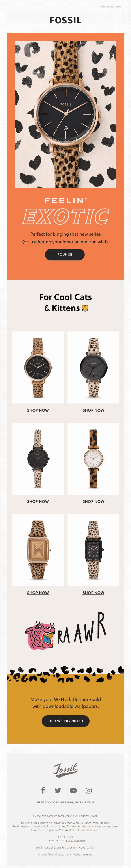The width and height of the screenshot is (131, 868).
Task: Open the storelocator.fossil.com link
Action: tap(86, 830)
